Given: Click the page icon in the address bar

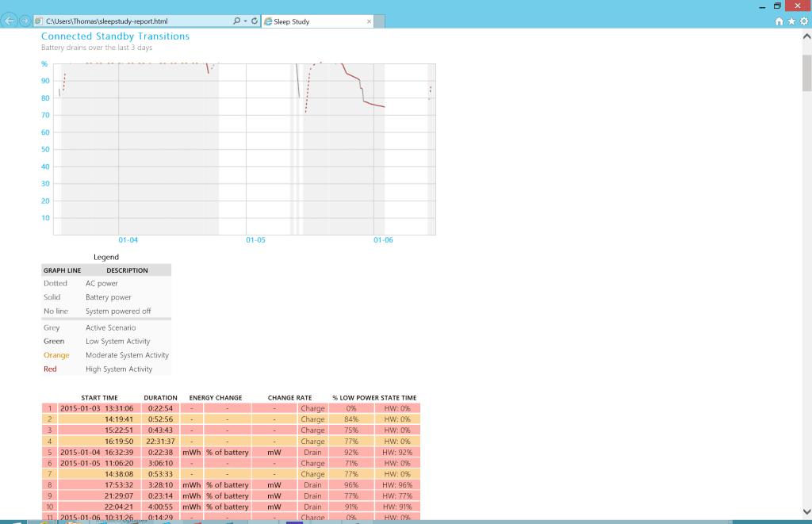Looking at the screenshot, I should point(38,21).
